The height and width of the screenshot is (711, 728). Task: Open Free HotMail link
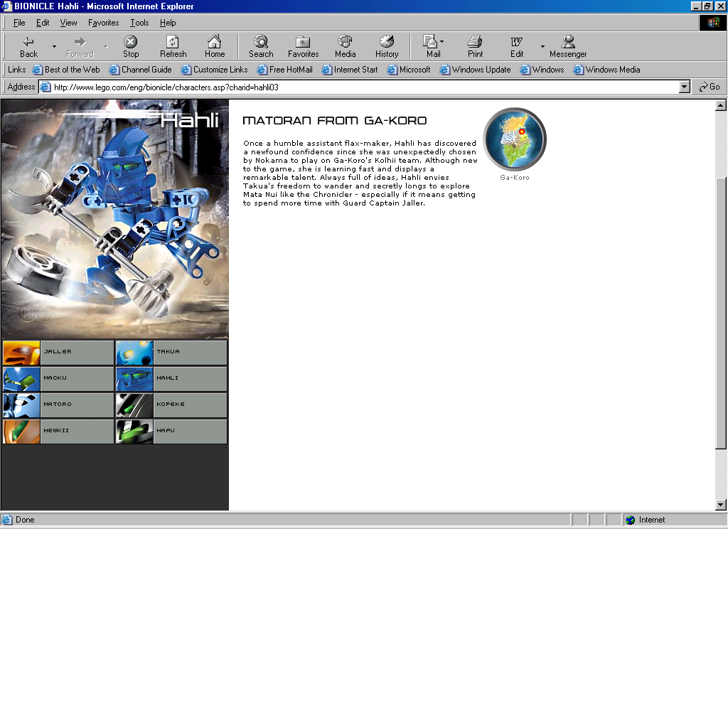coord(285,70)
